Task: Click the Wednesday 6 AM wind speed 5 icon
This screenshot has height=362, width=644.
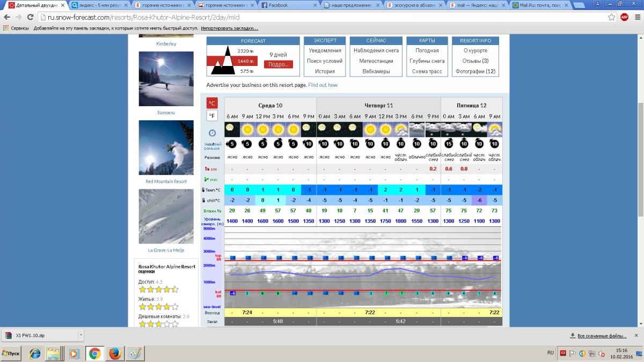Action: tap(232, 144)
